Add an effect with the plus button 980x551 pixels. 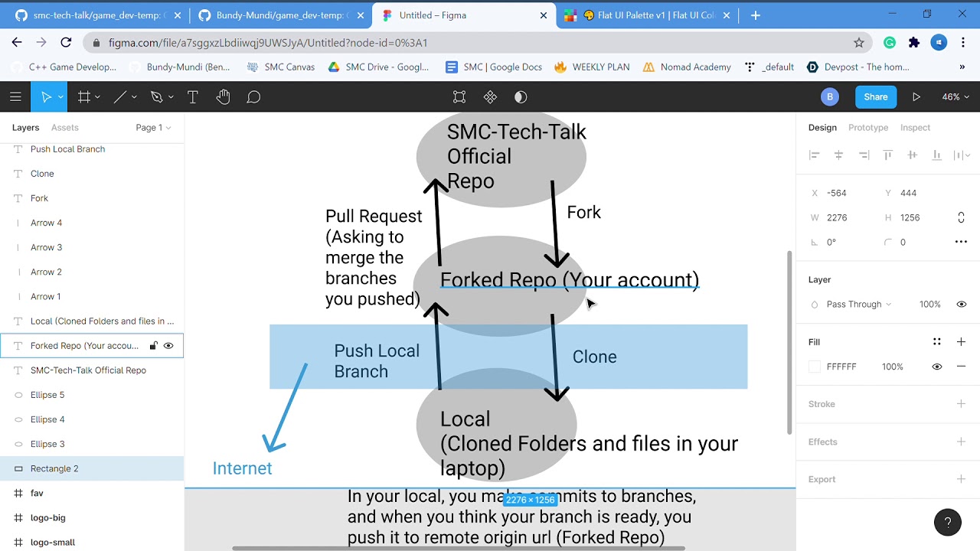(961, 442)
